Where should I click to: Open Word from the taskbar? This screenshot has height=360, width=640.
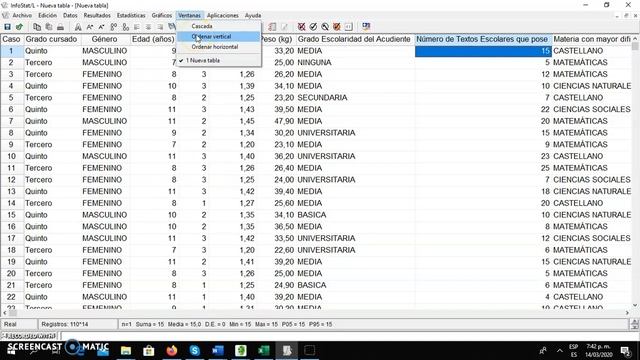point(218,351)
